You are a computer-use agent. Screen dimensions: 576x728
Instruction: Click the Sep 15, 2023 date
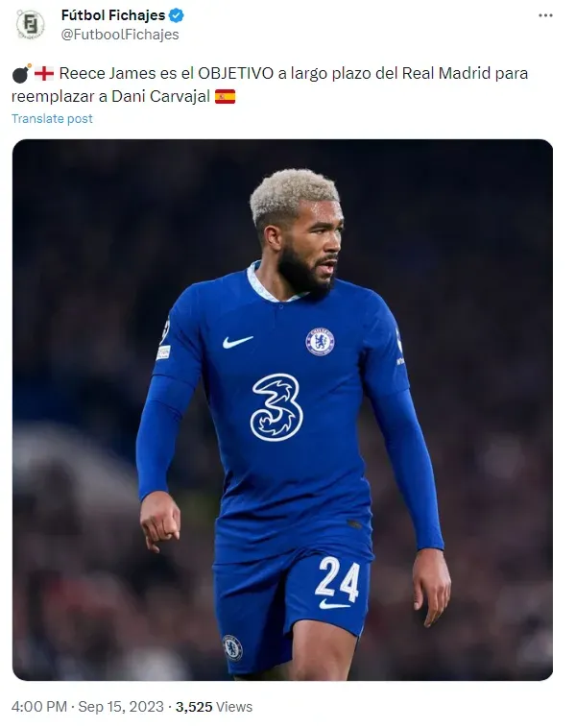(121, 707)
